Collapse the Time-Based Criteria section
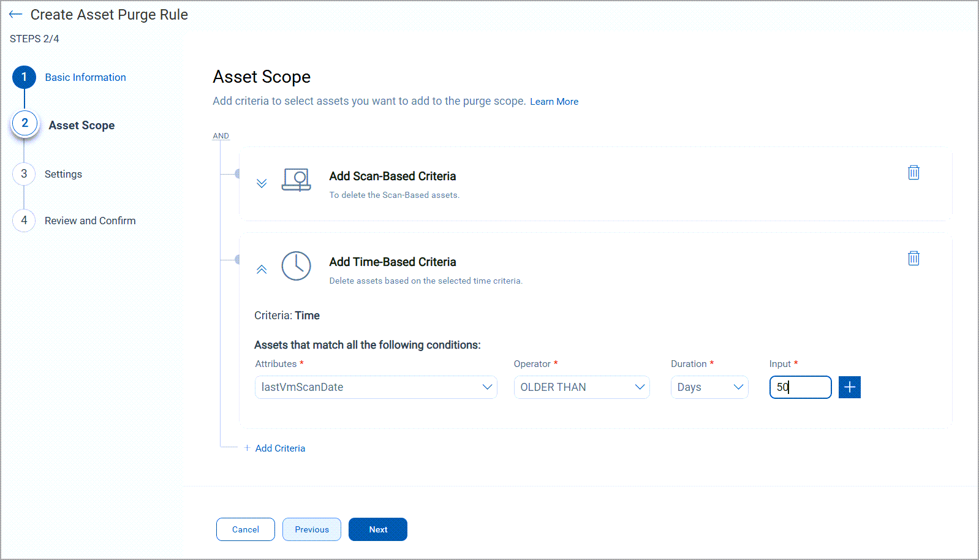The image size is (979, 560). coord(262,269)
